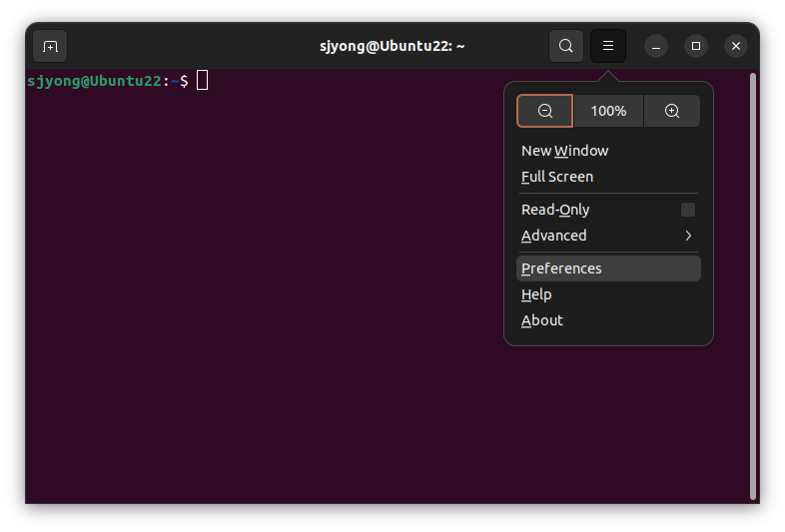785x532 pixels.
Task: Close the hamburger menu button
Action: [x=608, y=46]
